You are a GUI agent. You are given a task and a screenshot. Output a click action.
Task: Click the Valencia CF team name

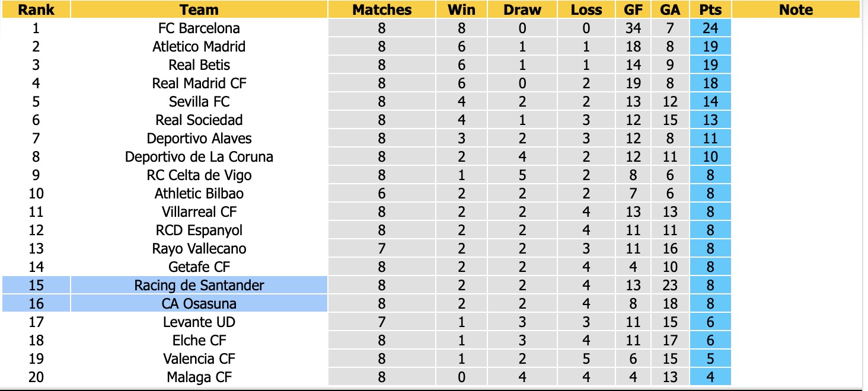pyautogui.click(x=199, y=358)
